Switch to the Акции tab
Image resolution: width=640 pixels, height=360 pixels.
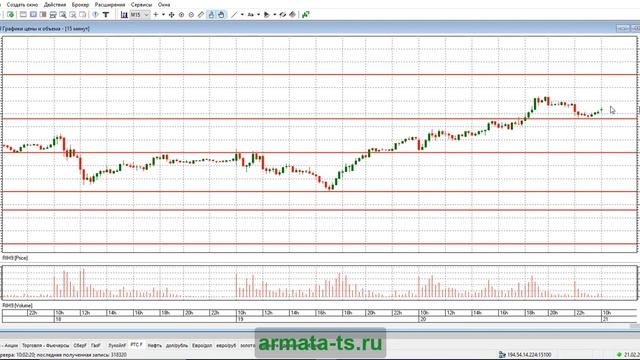click(11, 345)
